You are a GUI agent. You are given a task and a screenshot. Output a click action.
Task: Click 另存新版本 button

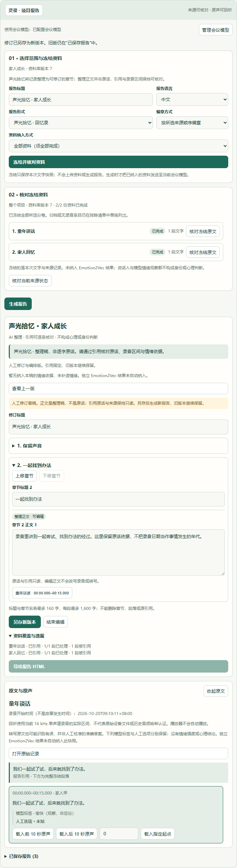click(25, 622)
